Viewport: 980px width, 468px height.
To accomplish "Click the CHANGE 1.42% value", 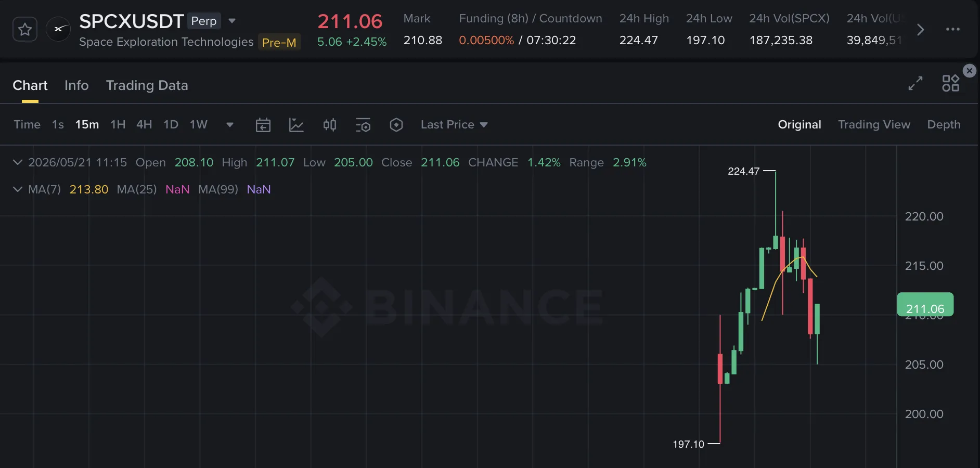I will pyautogui.click(x=544, y=162).
